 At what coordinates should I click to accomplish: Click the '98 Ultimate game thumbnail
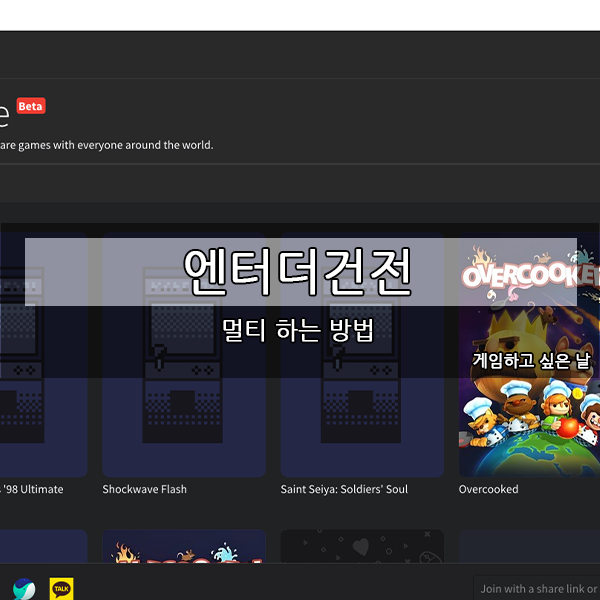click(x=44, y=354)
